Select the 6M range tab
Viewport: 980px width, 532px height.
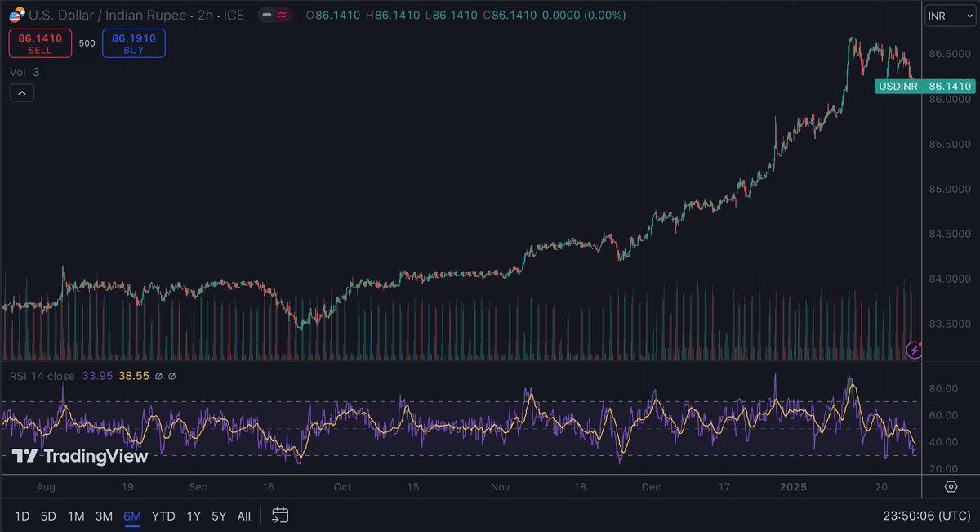131,516
